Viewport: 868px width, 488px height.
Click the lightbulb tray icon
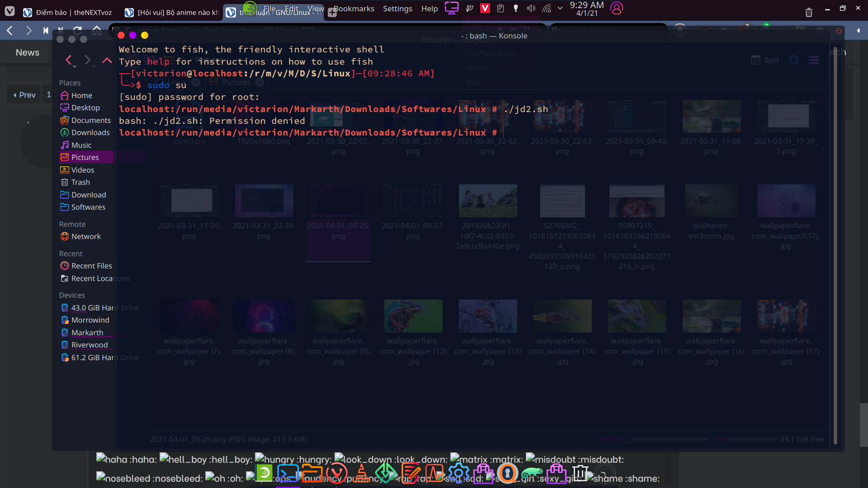pos(515,8)
